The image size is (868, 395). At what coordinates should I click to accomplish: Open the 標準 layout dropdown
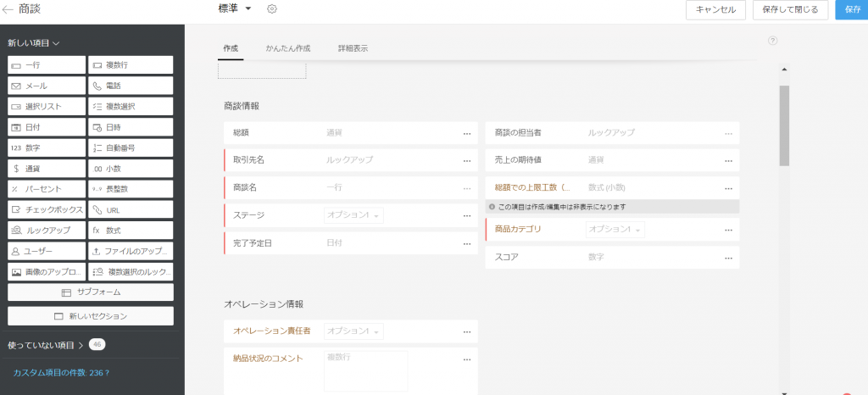(x=236, y=8)
